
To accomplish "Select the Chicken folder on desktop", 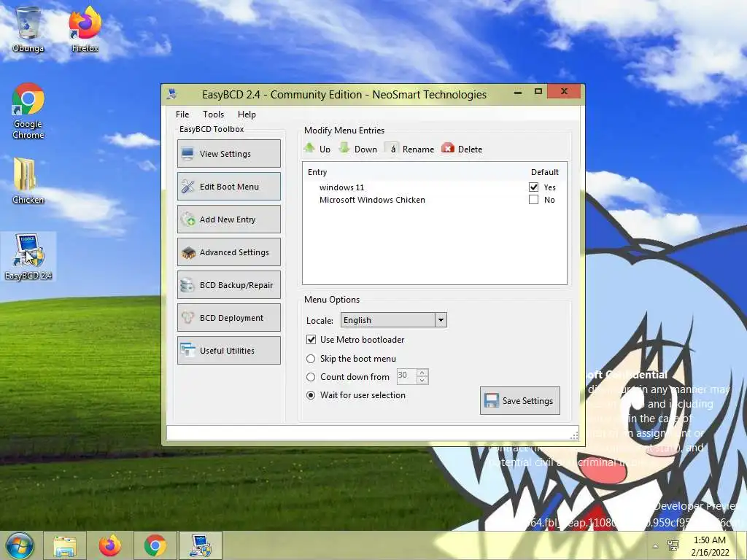I will pos(28,181).
